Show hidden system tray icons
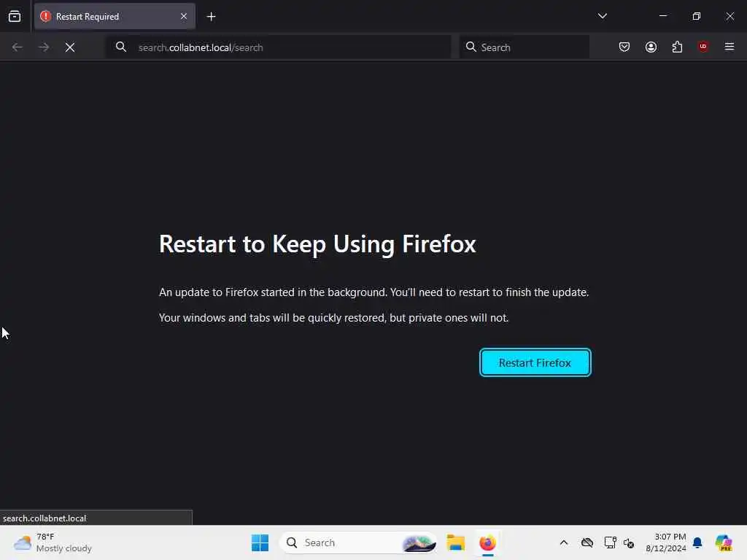Image resolution: width=747 pixels, height=560 pixels. [x=564, y=542]
